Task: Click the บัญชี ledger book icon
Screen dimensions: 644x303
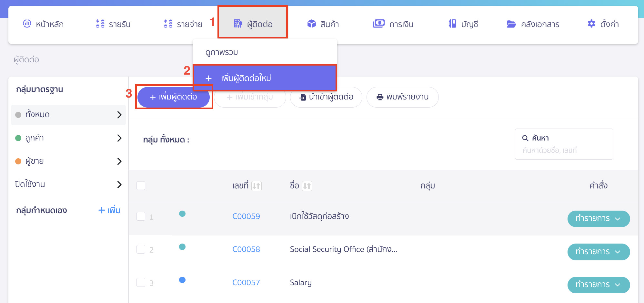Action: coord(452,24)
